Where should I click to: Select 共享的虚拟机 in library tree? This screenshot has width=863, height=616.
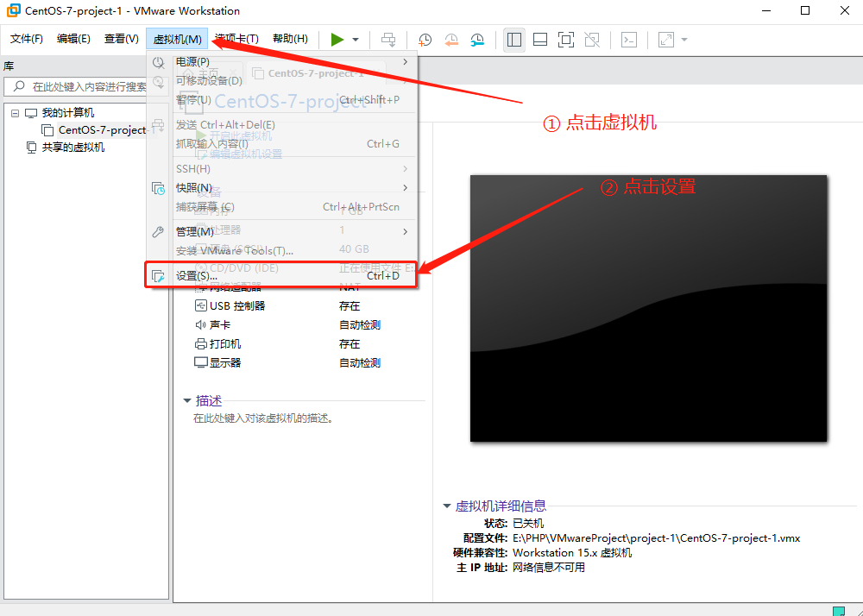coord(73,148)
